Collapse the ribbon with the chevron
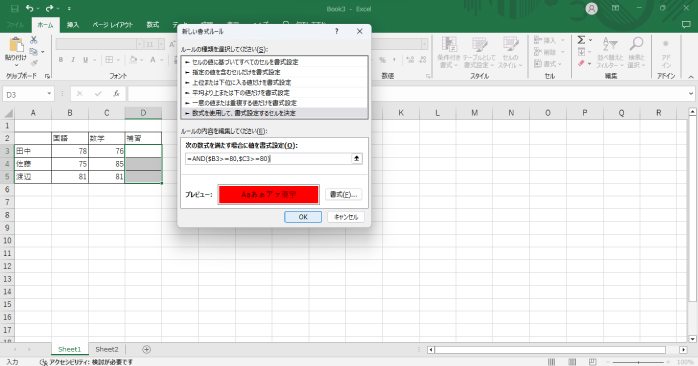This screenshot has height=366, width=698. click(x=691, y=77)
